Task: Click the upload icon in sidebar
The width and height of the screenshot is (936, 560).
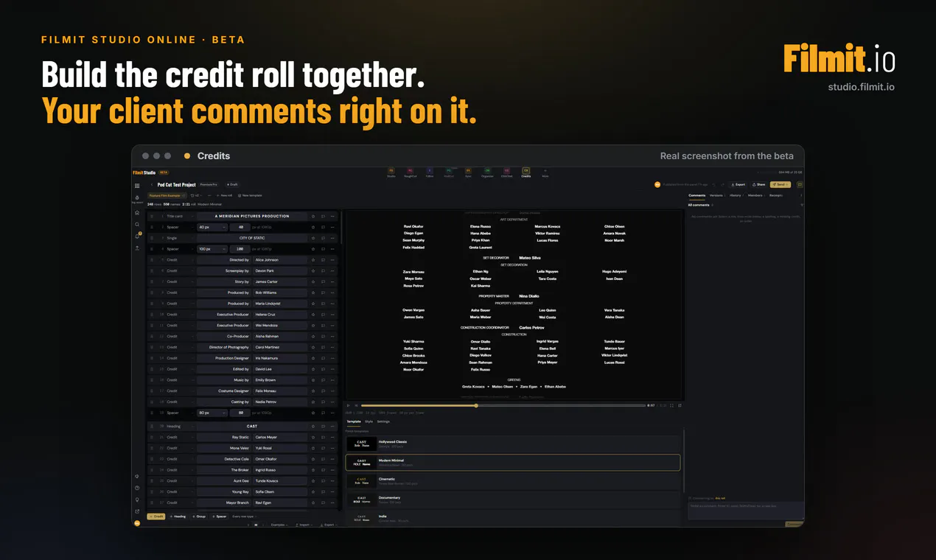Action: pos(136,248)
